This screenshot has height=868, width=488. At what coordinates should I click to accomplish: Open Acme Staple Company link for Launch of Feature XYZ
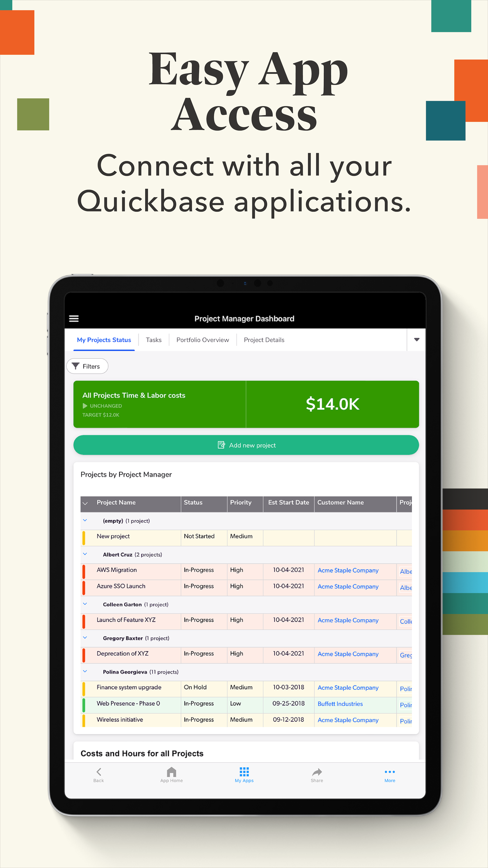click(x=348, y=620)
